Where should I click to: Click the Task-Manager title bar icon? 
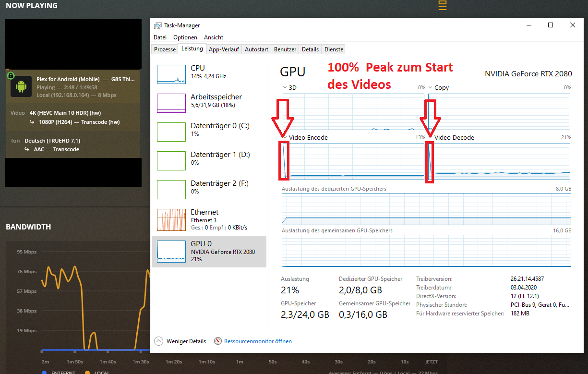click(x=157, y=25)
